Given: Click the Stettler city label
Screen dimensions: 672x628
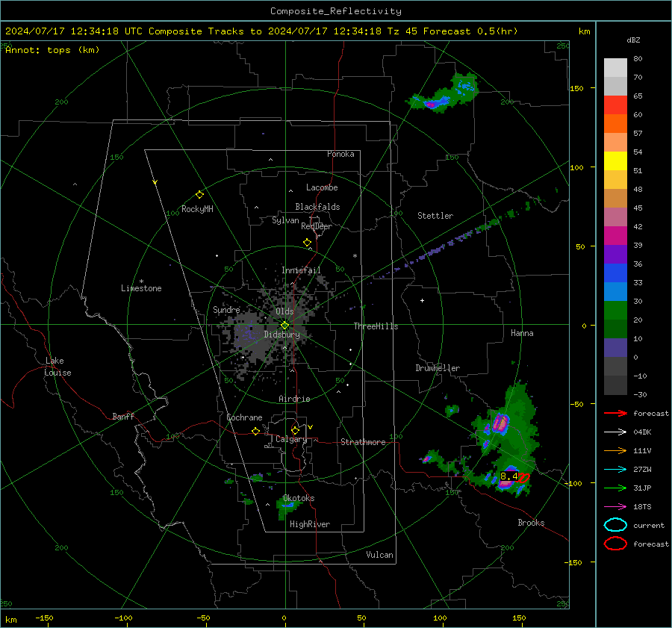Looking at the screenshot, I should click(435, 216).
